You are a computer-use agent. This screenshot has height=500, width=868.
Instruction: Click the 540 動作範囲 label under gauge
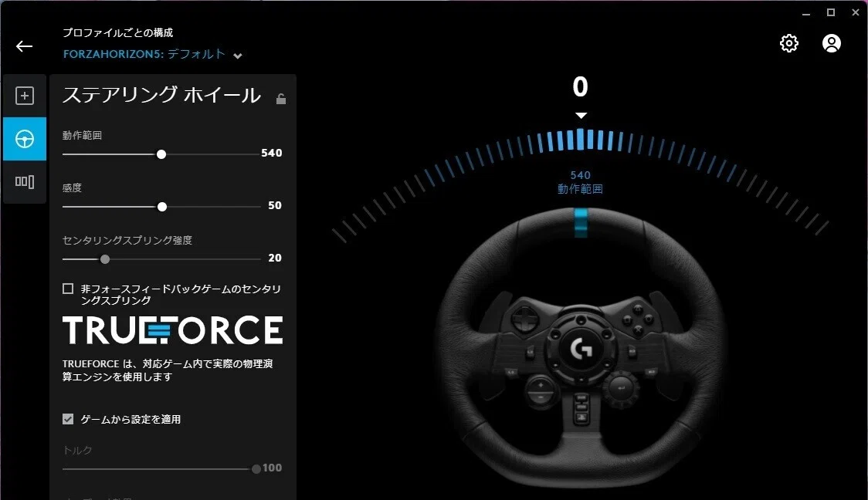[580, 182]
